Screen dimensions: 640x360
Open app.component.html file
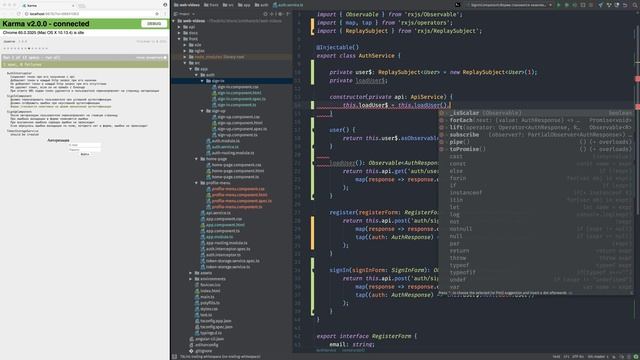(225, 225)
